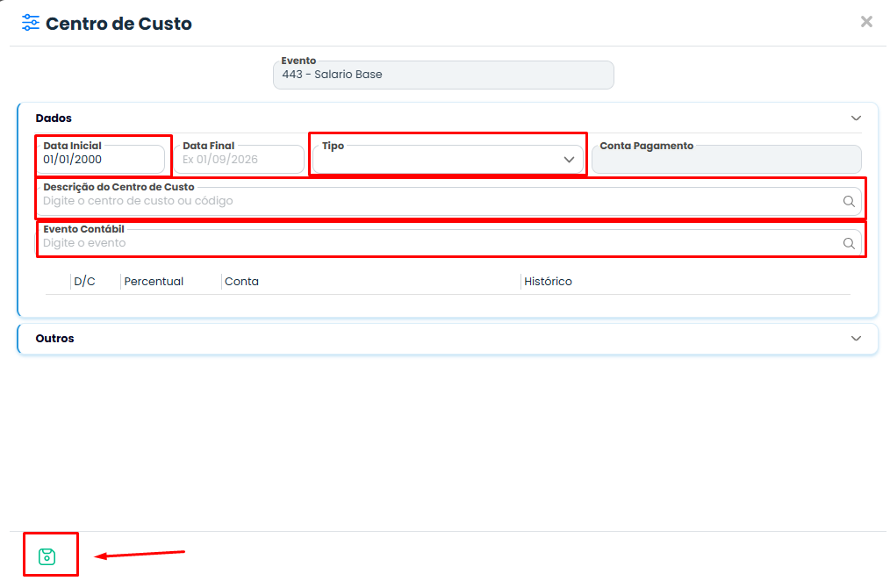Click the Percentual column header
Viewport: 890px width, 588px height.
[x=154, y=282]
